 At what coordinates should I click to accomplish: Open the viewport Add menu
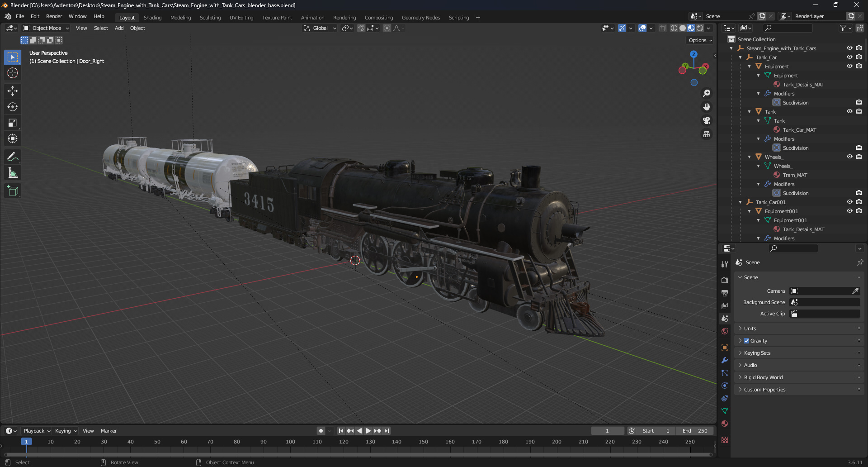119,28
